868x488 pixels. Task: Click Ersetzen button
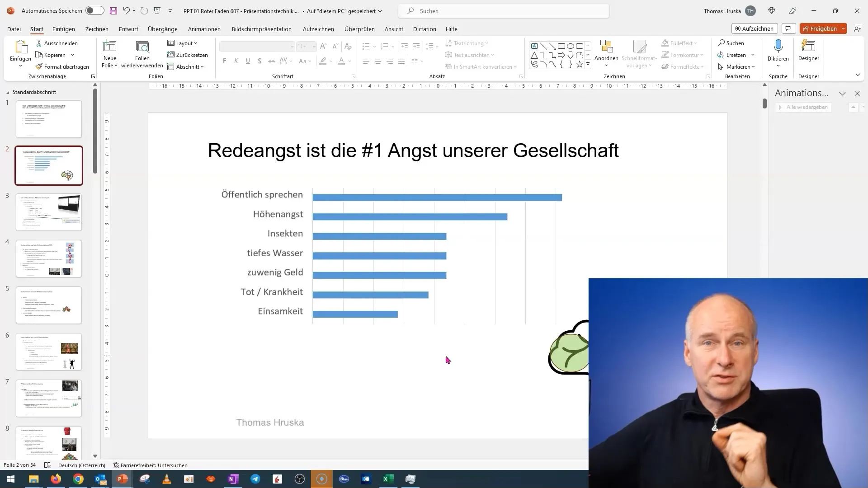coord(732,55)
